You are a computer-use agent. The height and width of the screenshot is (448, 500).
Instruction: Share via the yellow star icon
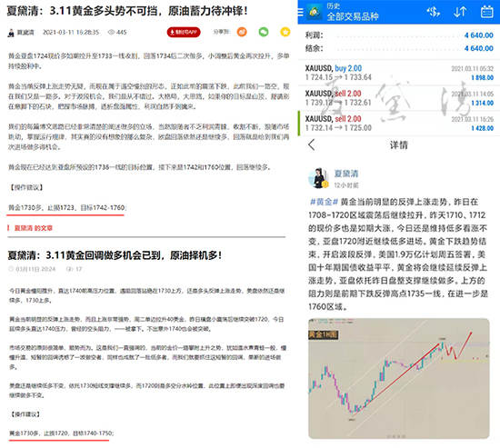pyautogui.click(x=285, y=32)
